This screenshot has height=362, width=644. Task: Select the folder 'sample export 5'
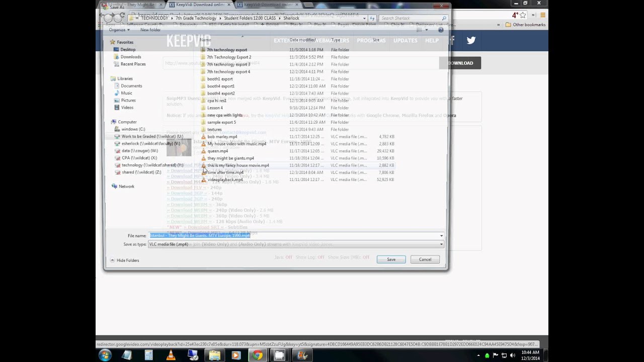[x=221, y=122]
